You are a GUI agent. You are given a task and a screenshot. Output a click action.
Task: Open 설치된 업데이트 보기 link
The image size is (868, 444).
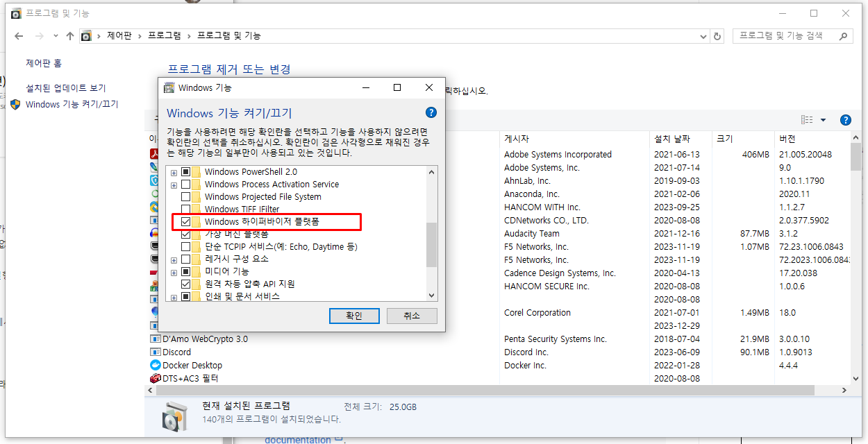pyautogui.click(x=66, y=88)
